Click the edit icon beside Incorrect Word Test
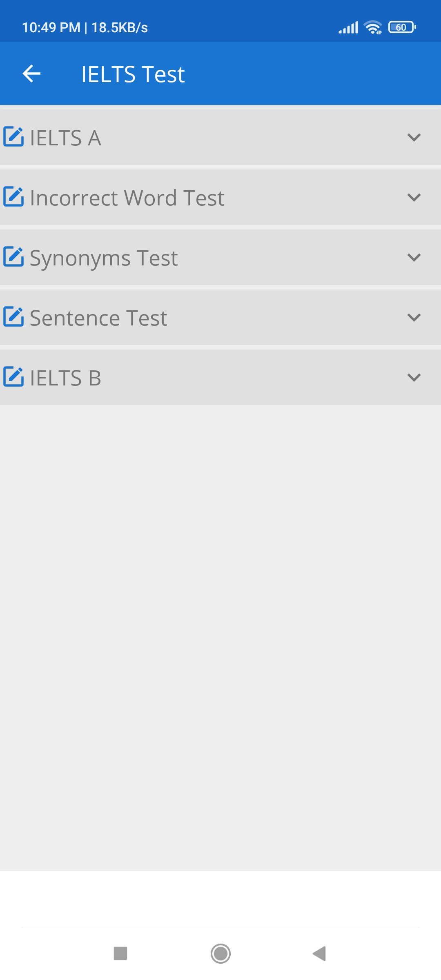Image resolution: width=441 pixels, height=980 pixels. [x=13, y=197]
